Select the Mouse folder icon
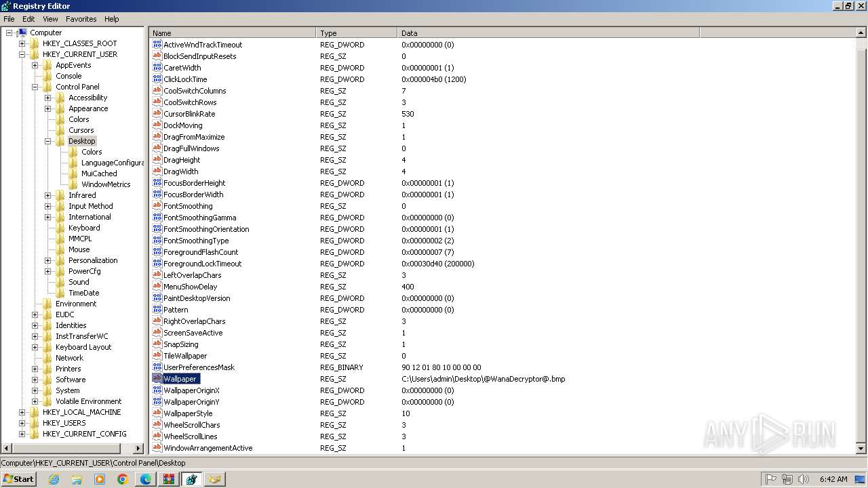Screen dimensions: 868x488 click(x=60, y=249)
